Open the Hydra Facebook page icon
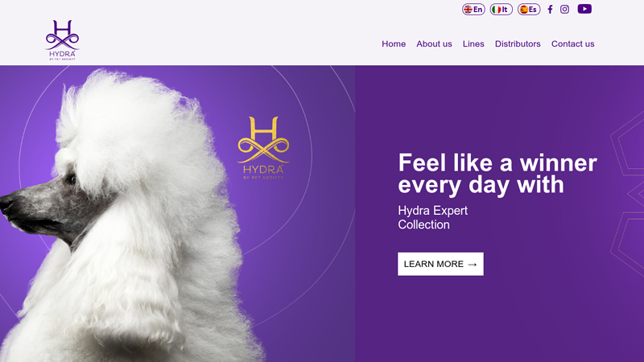The image size is (644, 362). pyautogui.click(x=550, y=10)
